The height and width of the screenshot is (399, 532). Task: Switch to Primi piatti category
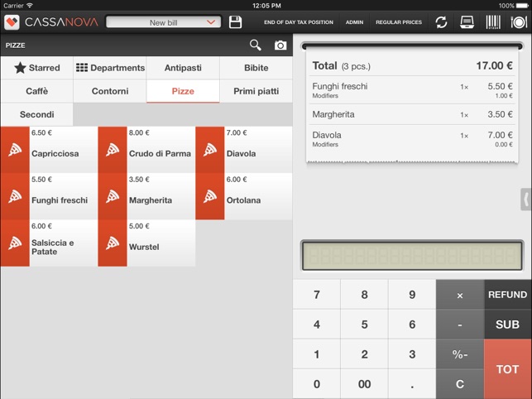(256, 91)
